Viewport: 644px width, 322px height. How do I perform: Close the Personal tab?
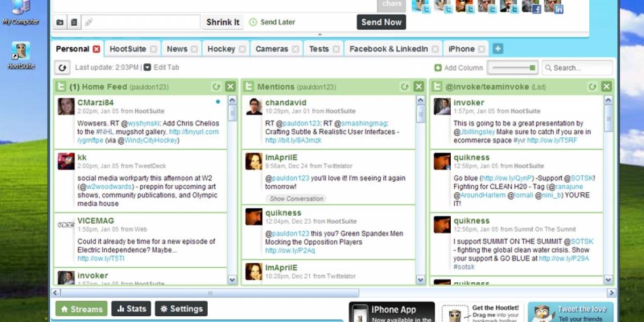(97, 49)
